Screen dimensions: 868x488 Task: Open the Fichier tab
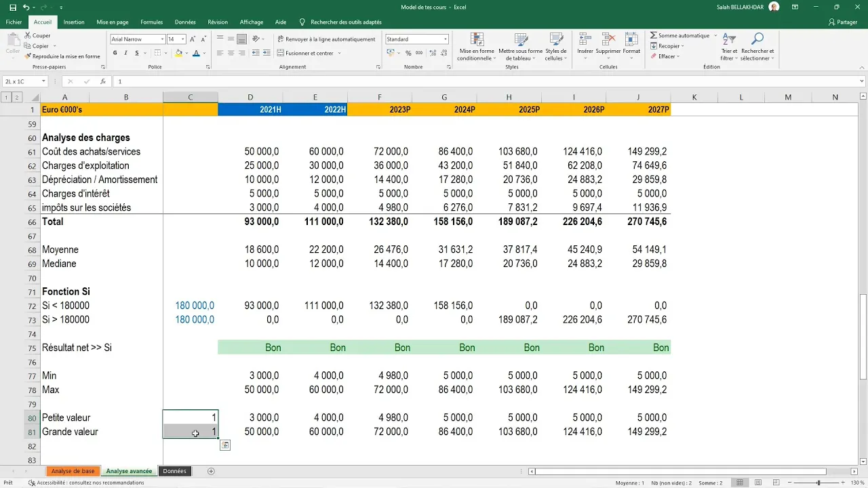point(14,22)
